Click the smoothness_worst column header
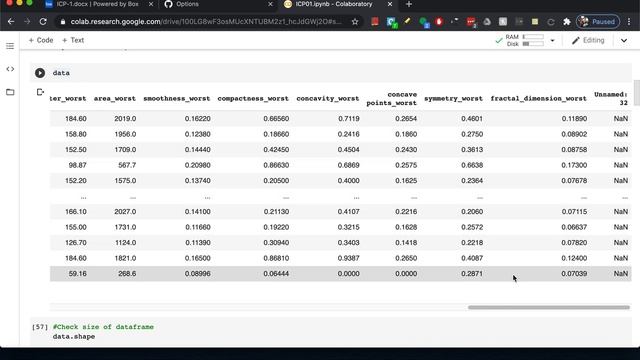Image resolution: width=640 pixels, height=360 pixels. pyautogui.click(x=177, y=98)
